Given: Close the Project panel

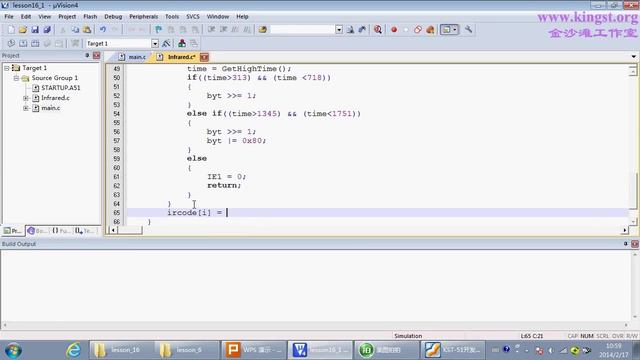Looking at the screenshot, I should click(x=96, y=56).
